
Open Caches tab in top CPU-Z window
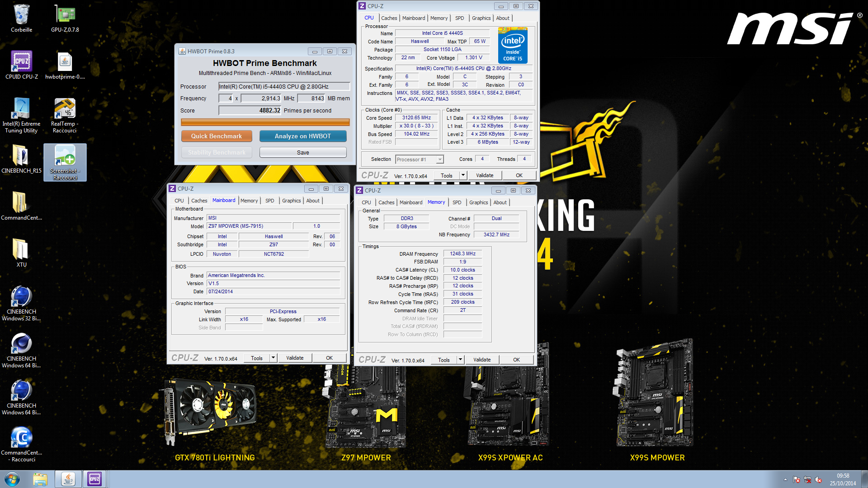click(389, 18)
